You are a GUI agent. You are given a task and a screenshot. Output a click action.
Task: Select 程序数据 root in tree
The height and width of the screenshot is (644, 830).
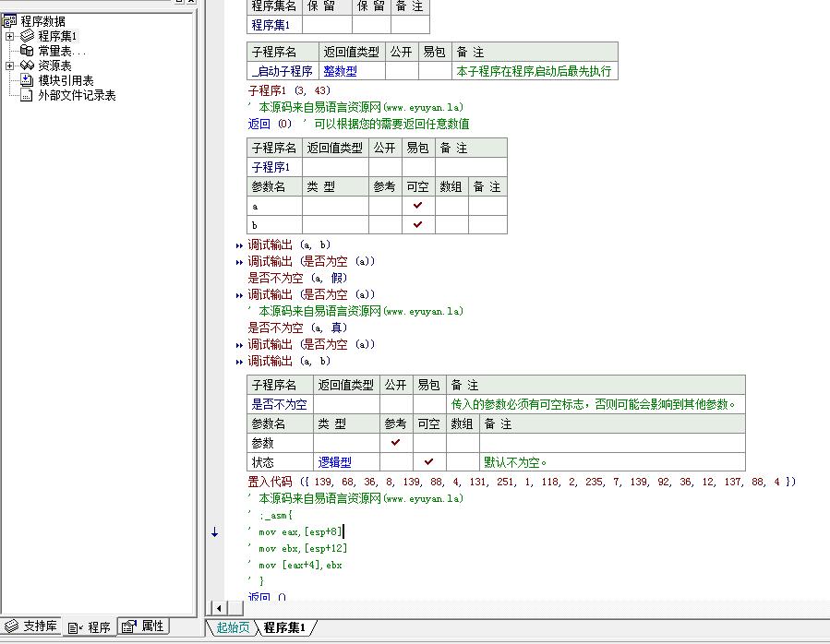point(42,21)
